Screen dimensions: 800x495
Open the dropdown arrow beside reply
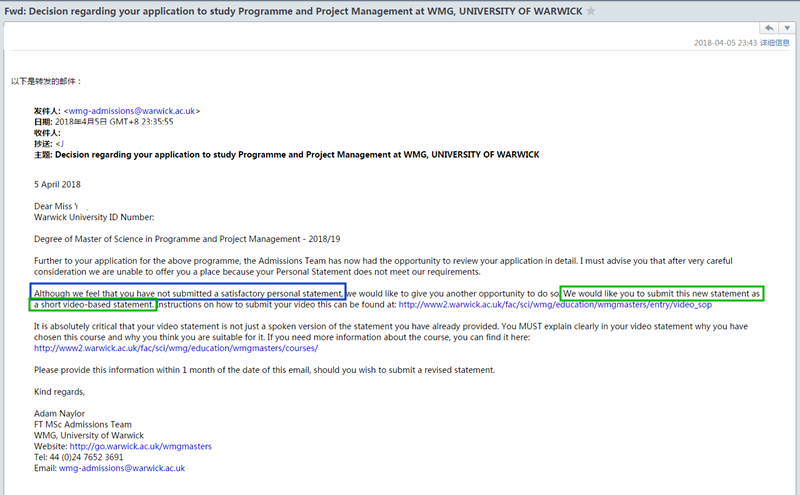tap(787, 28)
